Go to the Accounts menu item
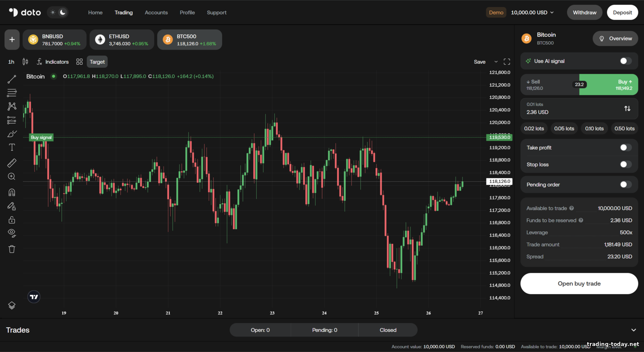This screenshot has width=644, height=352. (x=156, y=12)
